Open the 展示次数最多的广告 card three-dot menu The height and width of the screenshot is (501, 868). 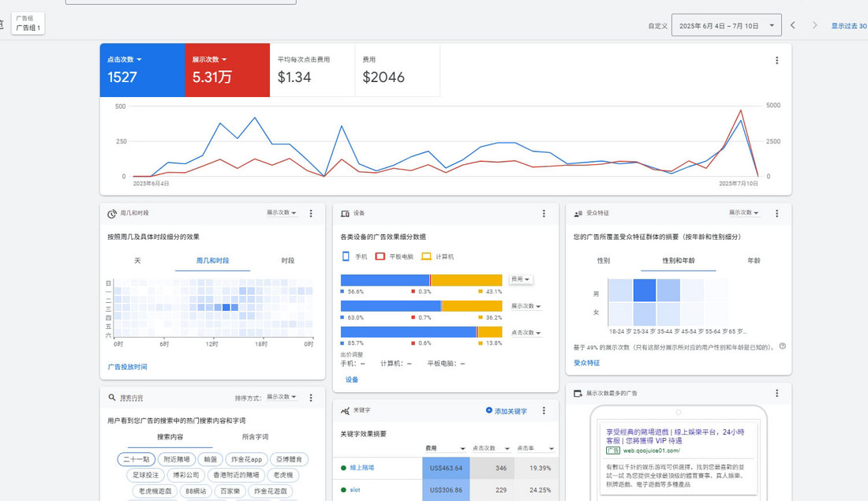[776, 393]
